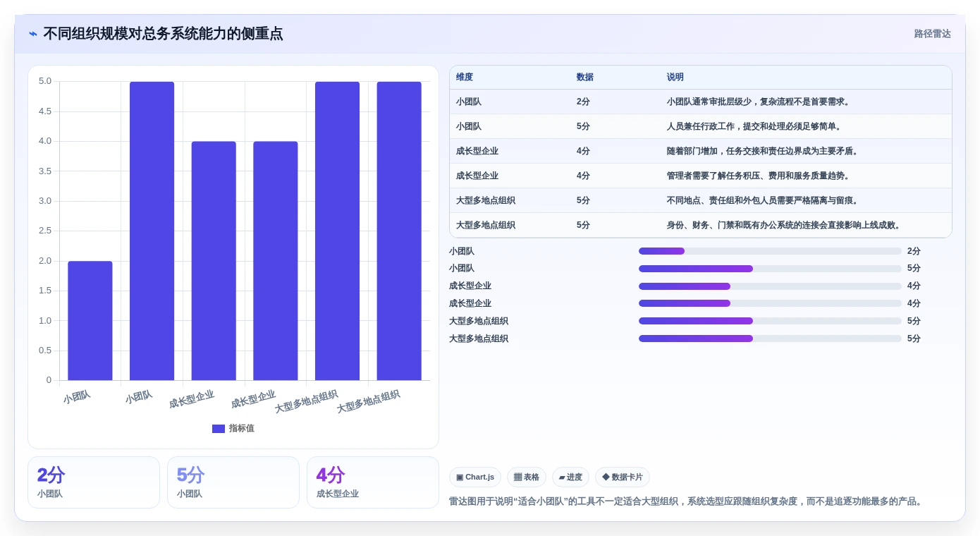Click the 小团队 progress bar showing 2分
Screen dimensions: 980x536
770,251
